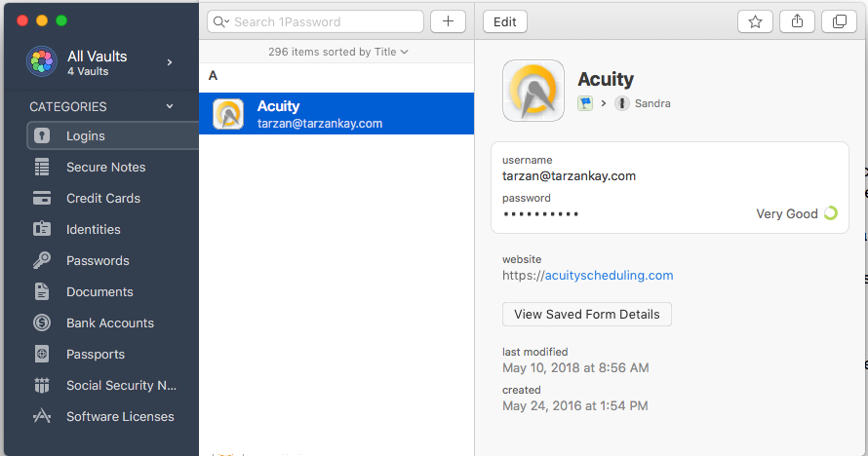
Task: Click the Secure Notes list icon
Action: point(42,167)
